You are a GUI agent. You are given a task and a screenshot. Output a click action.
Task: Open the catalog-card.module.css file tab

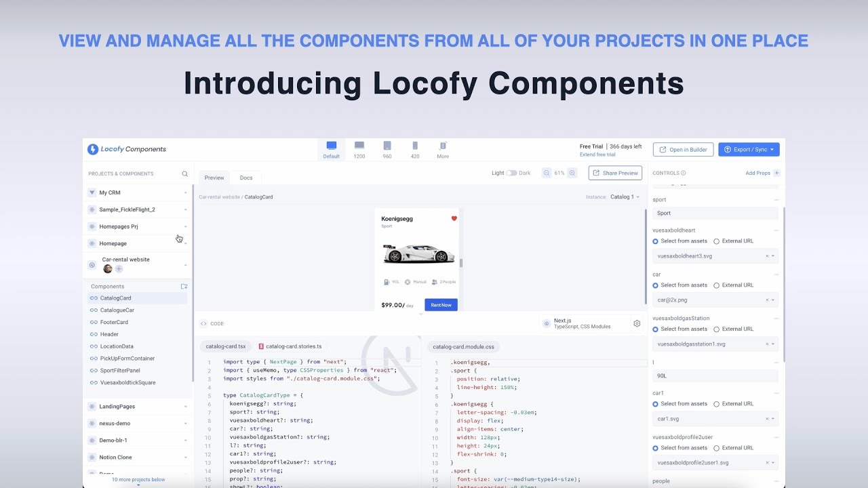[464, 346]
